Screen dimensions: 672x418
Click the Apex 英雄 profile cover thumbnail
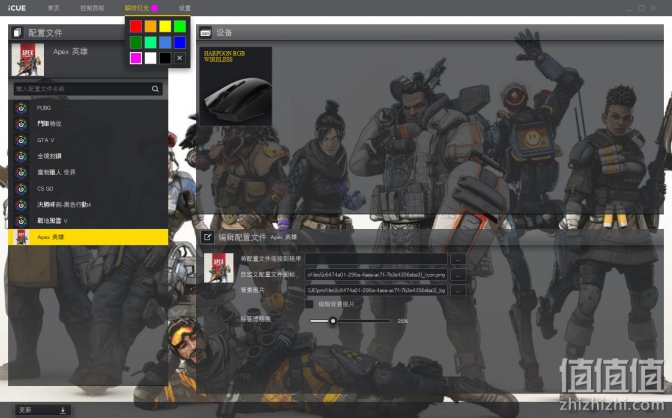28,60
